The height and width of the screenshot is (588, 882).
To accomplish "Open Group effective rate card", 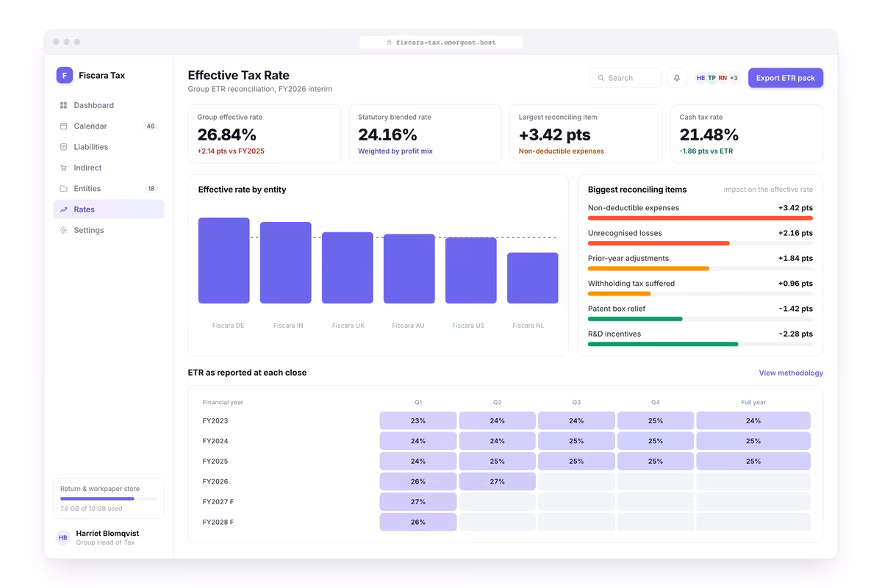I will pyautogui.click(x=265, y=134).
